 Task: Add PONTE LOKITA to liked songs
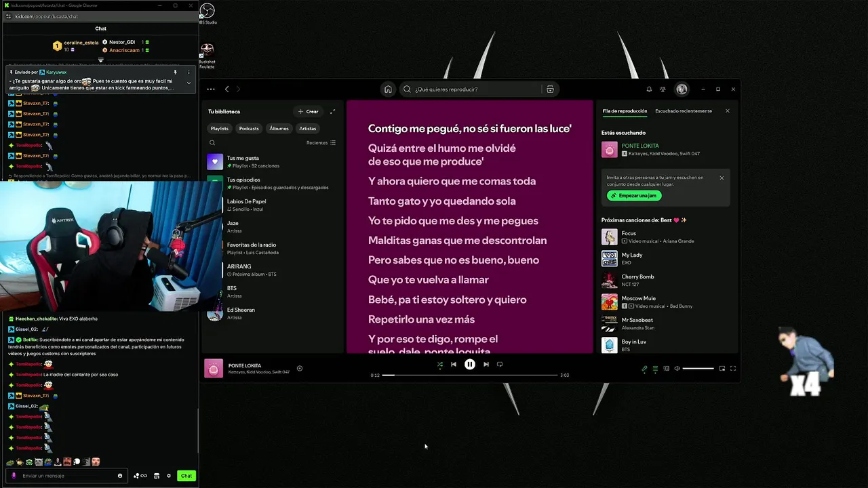(300, 369)
